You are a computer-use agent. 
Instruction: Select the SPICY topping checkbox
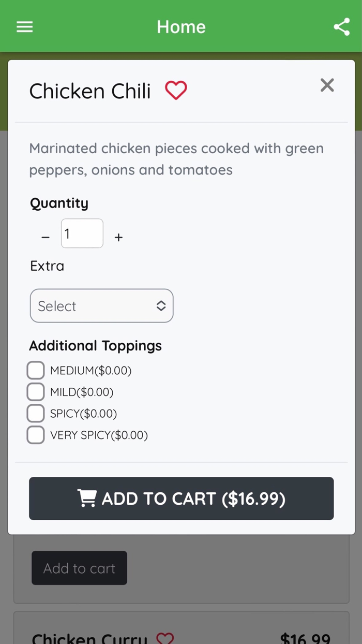[36, 414]
